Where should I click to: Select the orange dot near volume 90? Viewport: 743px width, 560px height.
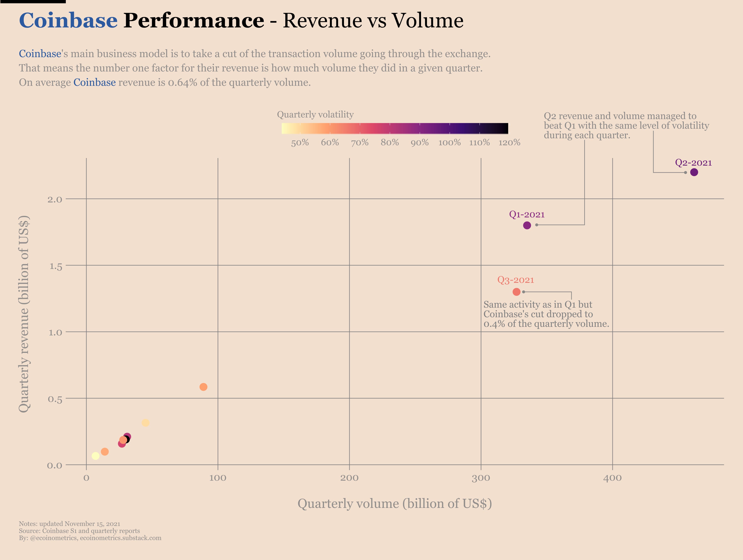point(203,387)
